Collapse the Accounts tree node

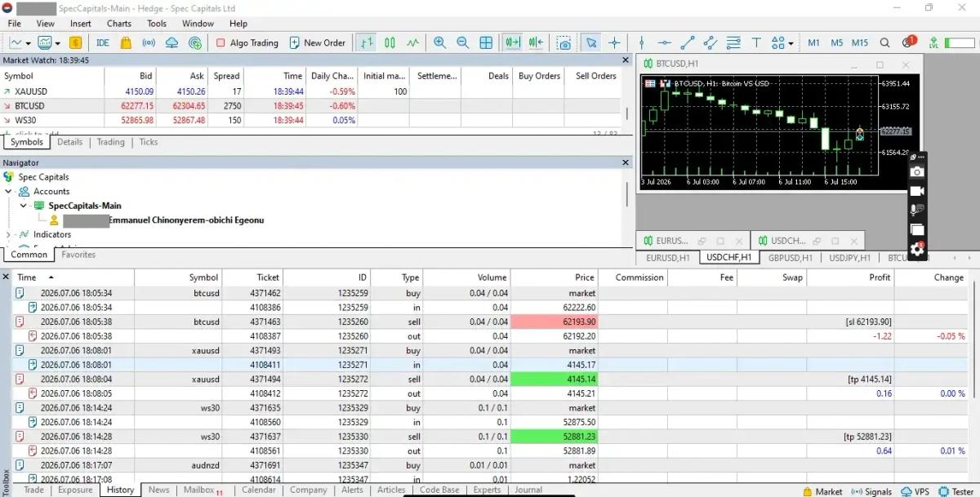coord(9,191)
